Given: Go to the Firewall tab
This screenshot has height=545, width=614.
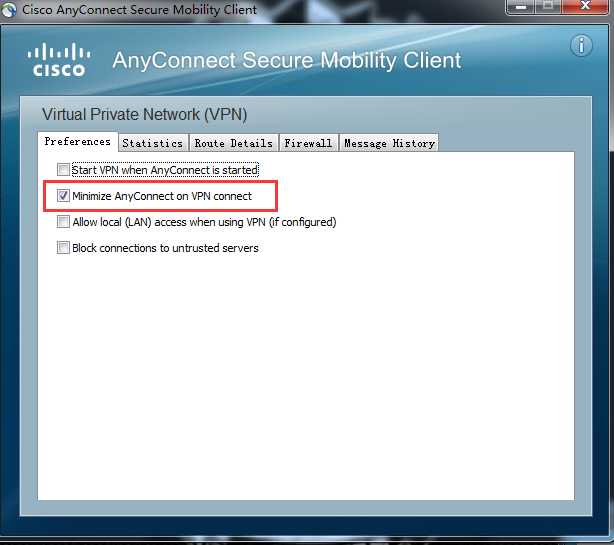Looking at the screenshot, I should (x=308, y=143).
